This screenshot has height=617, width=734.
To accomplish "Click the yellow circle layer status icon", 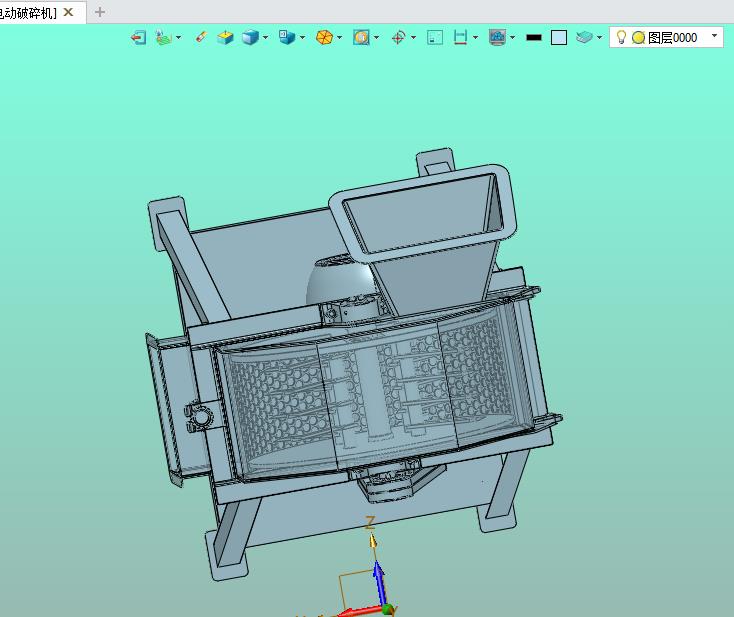I will pyautogui.click(x=639, y=37).
